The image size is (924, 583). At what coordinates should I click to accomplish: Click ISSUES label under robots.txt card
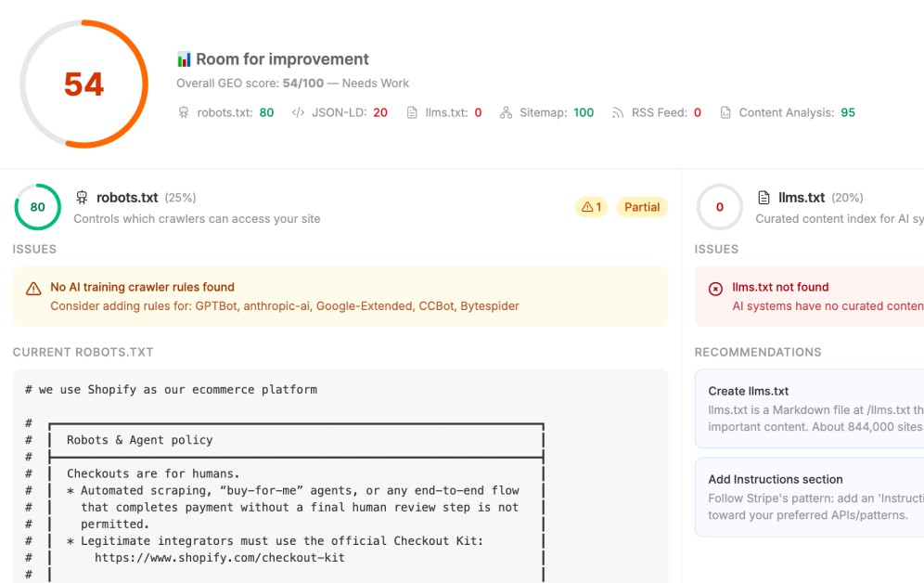click(x=34, y=249)
